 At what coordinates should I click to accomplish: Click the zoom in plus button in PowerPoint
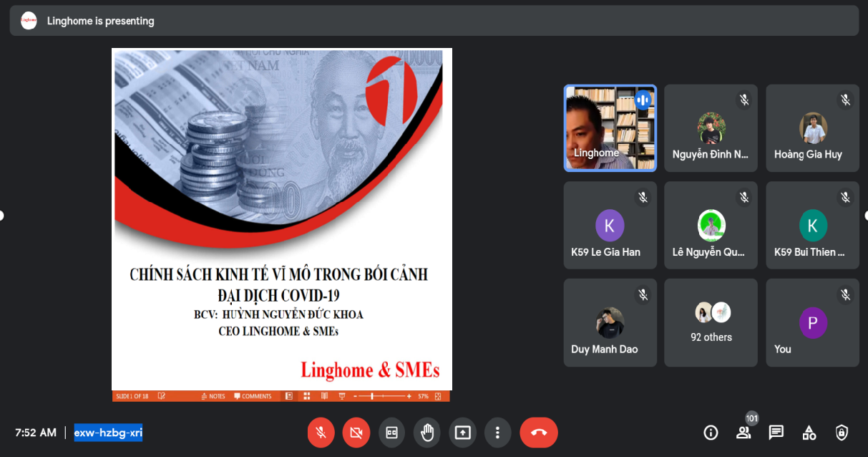[409, 396]
